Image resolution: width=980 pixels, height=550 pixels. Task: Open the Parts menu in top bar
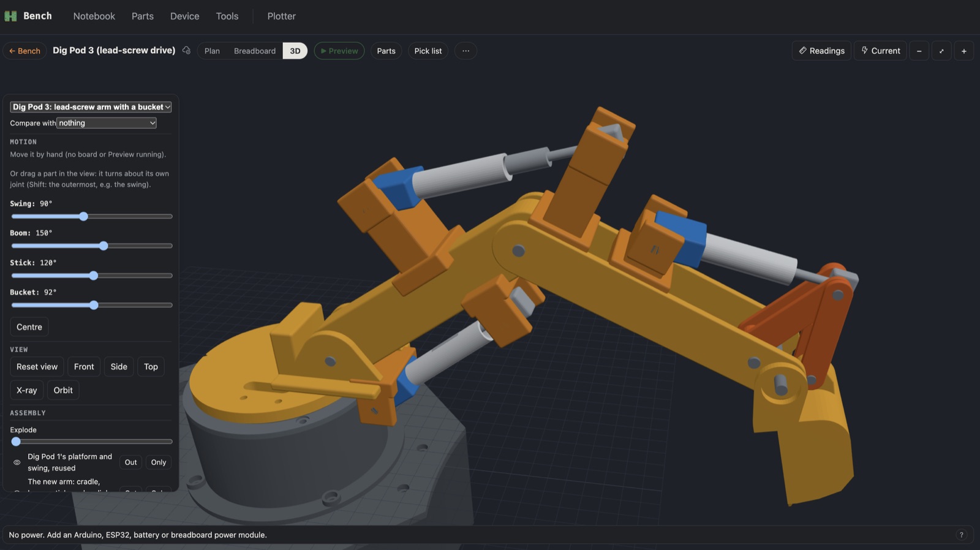pyautogui.click(x=143, y=16)
